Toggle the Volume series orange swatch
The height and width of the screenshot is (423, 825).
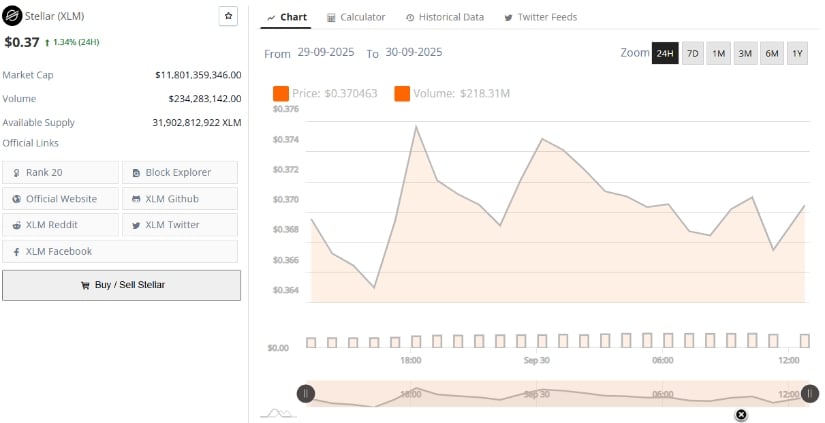pos(402,93)
